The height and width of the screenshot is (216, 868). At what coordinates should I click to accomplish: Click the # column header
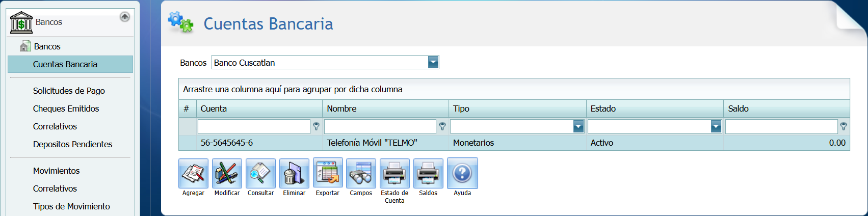[188, 109]
